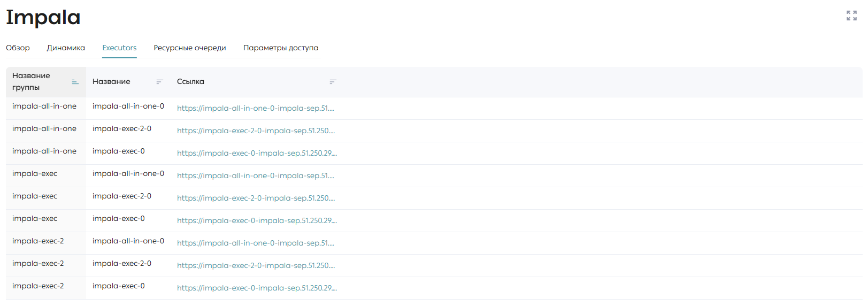
Task: Click the Название column header text
Action: [111, 81]
